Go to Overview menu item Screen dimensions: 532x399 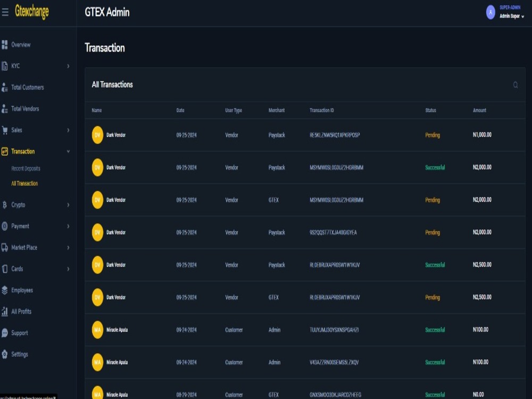(x=21, y=45)
